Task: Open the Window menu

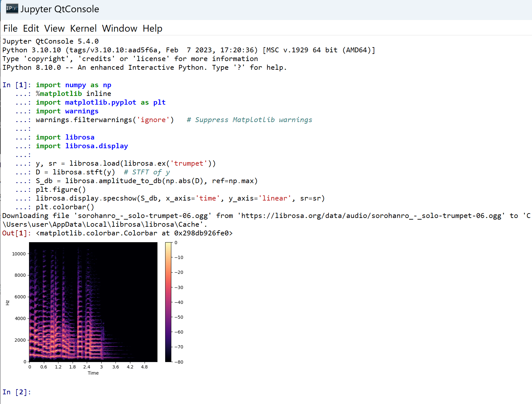Action: point(120,28)
